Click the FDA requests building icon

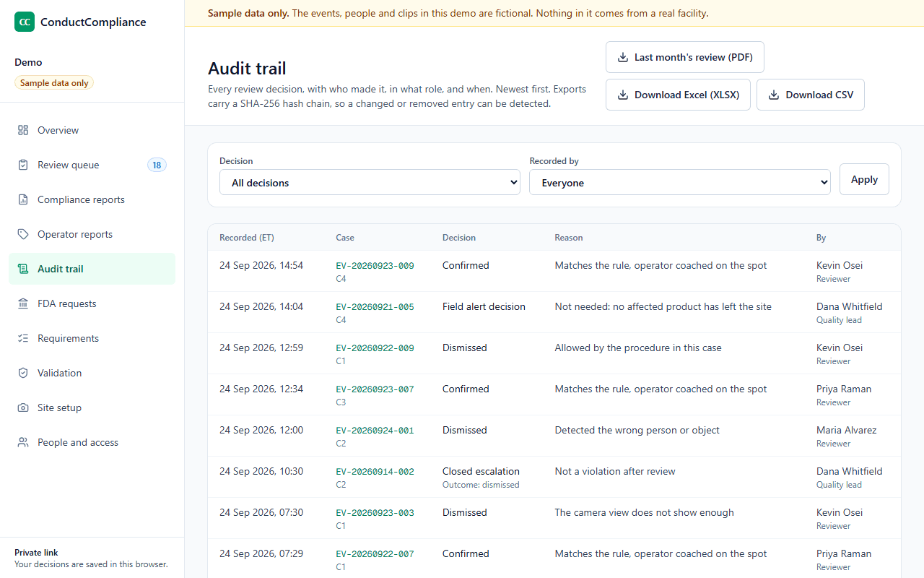pos(23,303)
